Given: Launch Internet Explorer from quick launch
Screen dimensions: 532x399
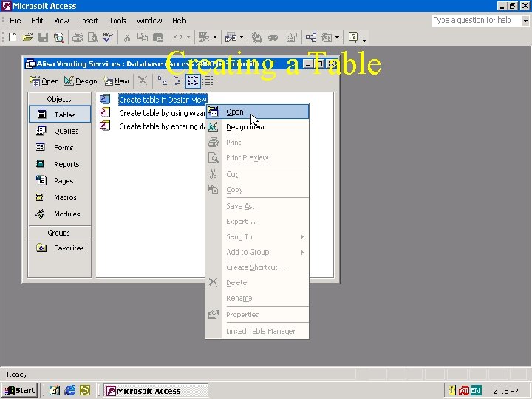Looking at the screenshot, I should tap(70, 391).
